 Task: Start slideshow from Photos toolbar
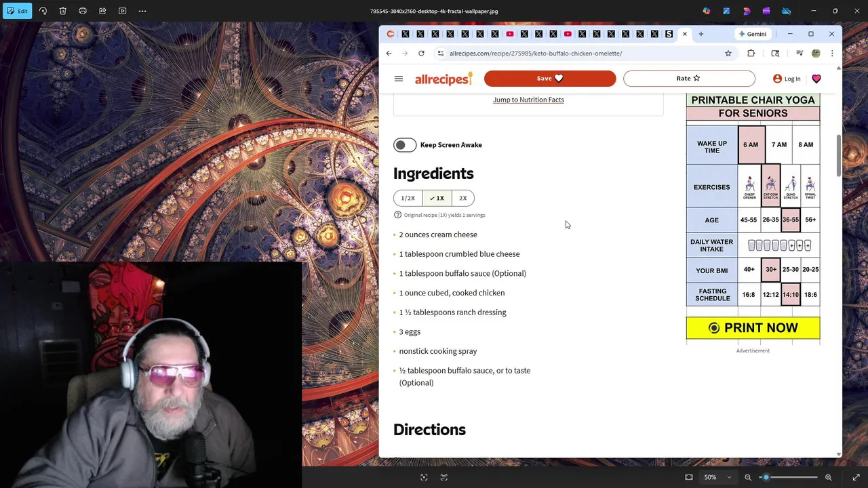[x=122, y=11]
